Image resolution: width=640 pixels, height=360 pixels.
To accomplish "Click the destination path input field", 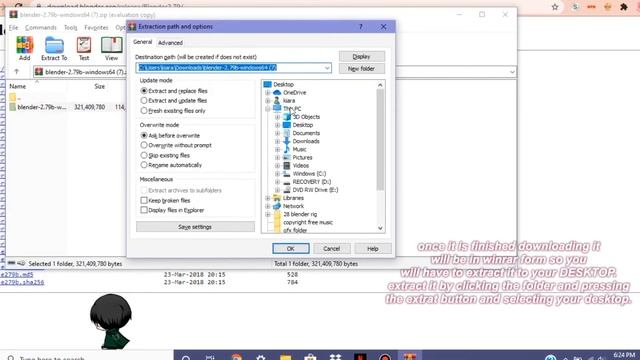I will click(x=233, y=68).
